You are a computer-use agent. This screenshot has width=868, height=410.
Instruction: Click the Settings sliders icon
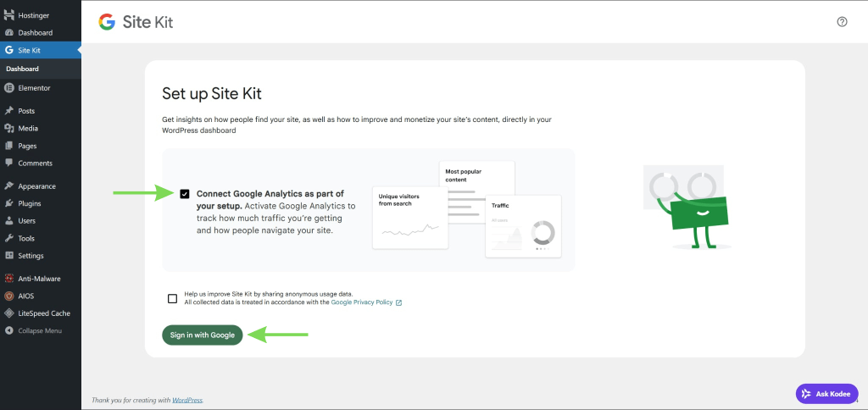pyautogui.click(x=8, y=256)
